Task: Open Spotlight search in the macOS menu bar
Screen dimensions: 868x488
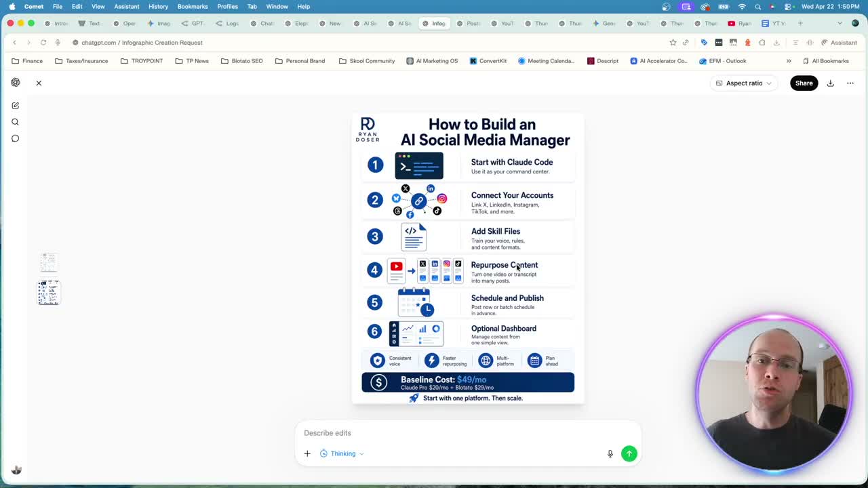Action: click(x=757, y=7)
